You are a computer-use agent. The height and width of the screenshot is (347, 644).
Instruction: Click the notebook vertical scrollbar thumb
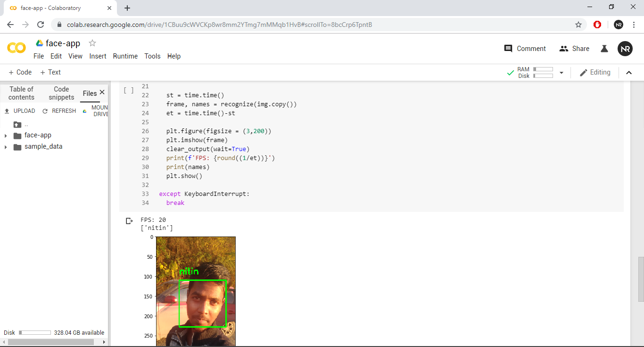click(x=641, y=279)
